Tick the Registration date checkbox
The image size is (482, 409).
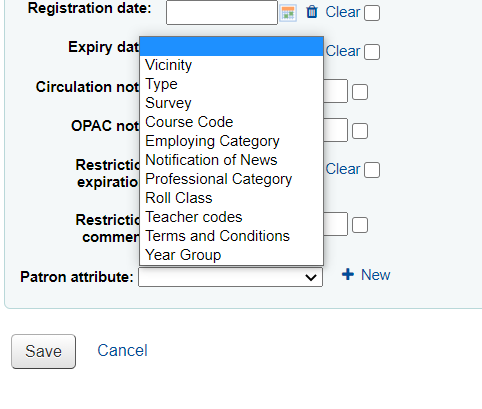372,13
